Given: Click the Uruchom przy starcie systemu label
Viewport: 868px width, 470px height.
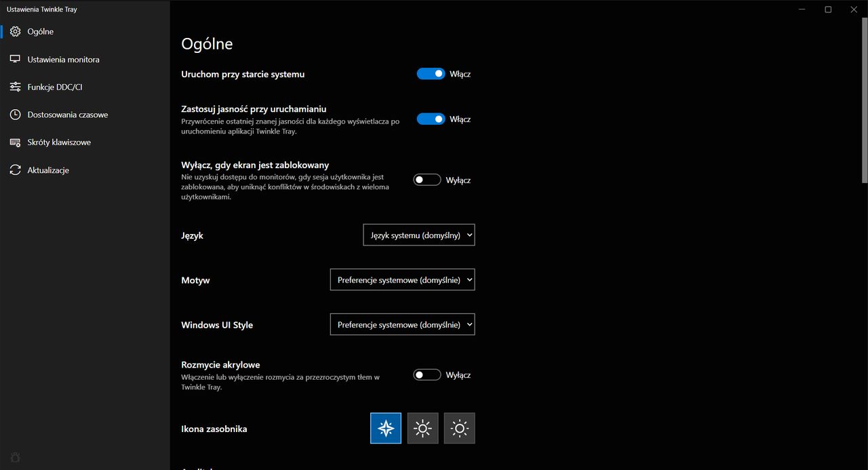Looking at the screenshot, I should click(x=243, y=74).
